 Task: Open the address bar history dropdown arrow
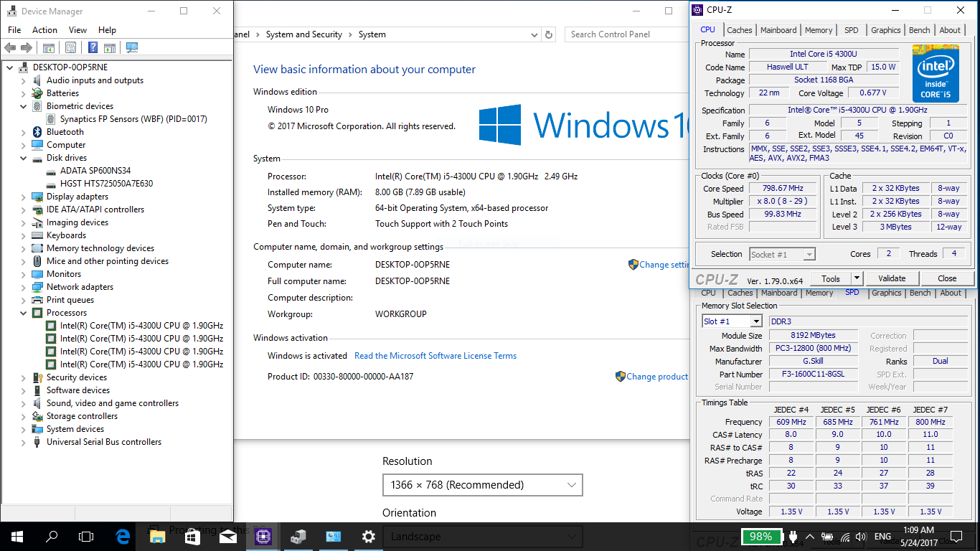click(534, 34)
